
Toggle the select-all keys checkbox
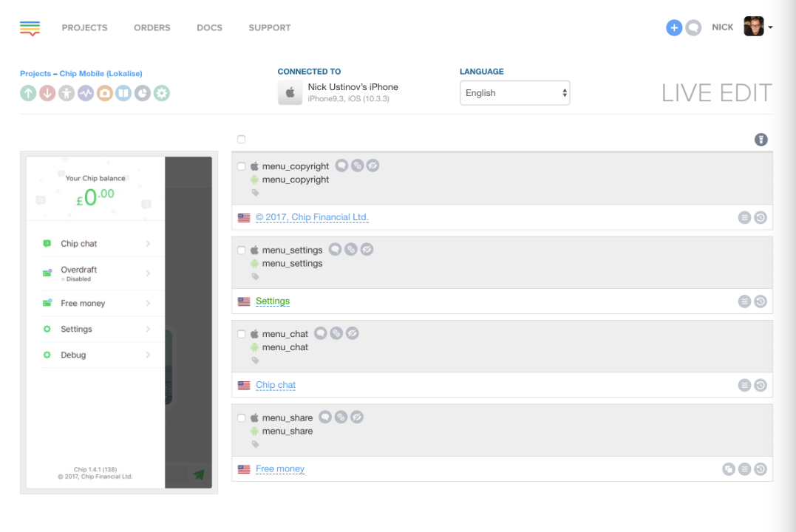(241, 139)
